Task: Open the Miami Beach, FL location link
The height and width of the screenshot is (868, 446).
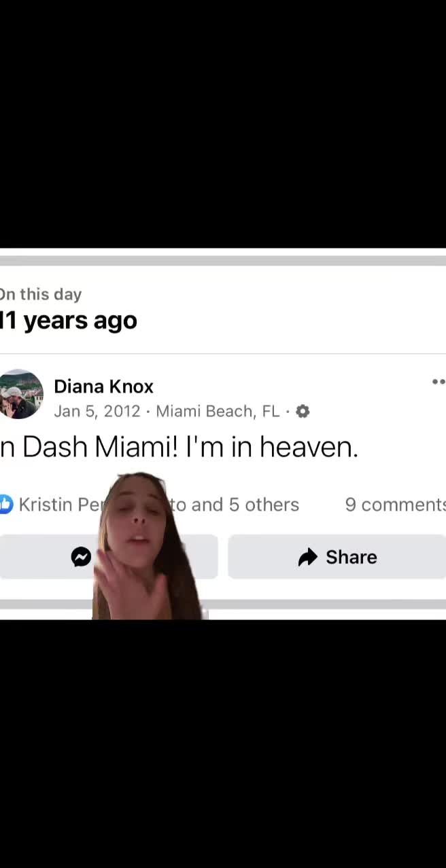Action: pyautogui.click(x=218, y=411)
